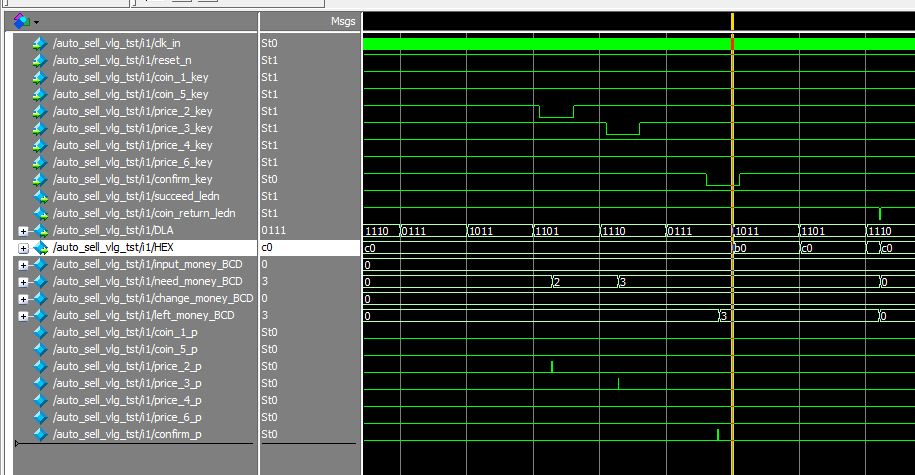Expand the input_money_BCD bus

coord(23,265)
